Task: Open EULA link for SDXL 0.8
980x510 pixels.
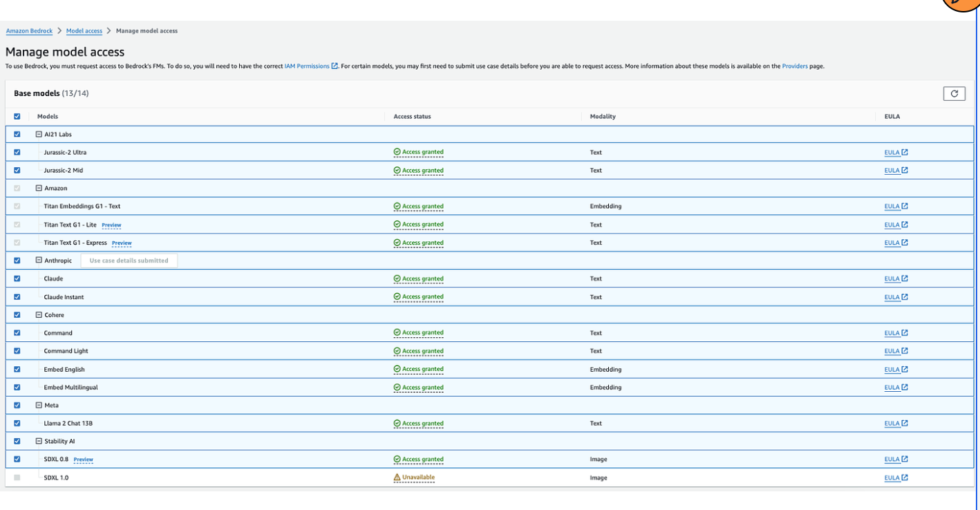Action: coord(896,459)
